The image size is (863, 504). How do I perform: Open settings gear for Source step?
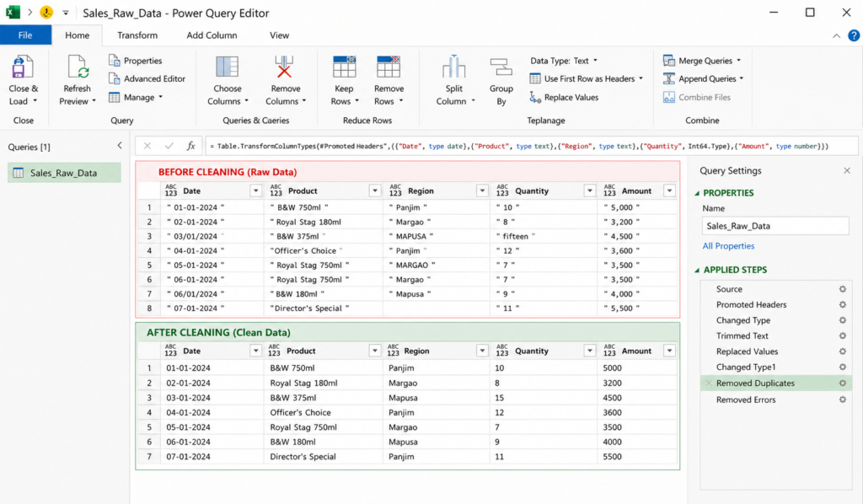click(842, 289)
